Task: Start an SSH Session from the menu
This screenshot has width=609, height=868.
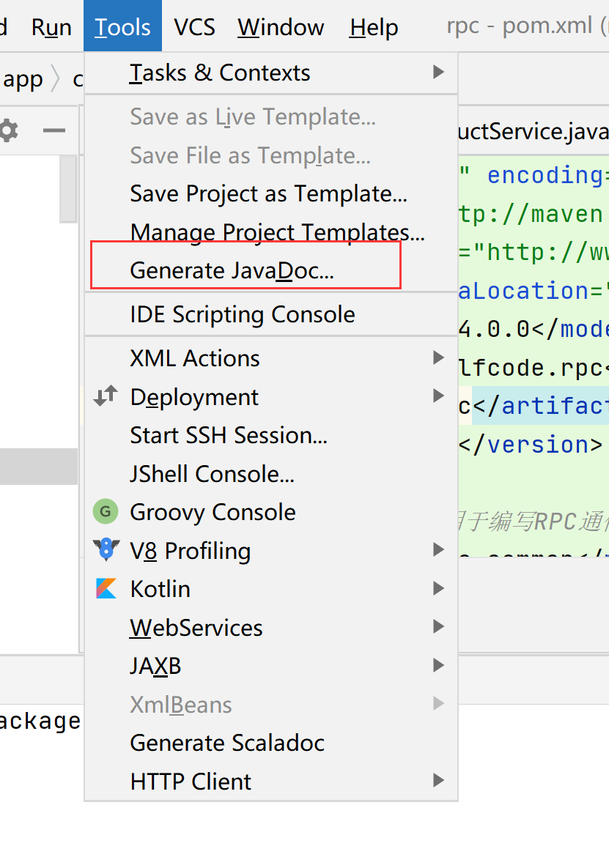Action: [228, 435]
